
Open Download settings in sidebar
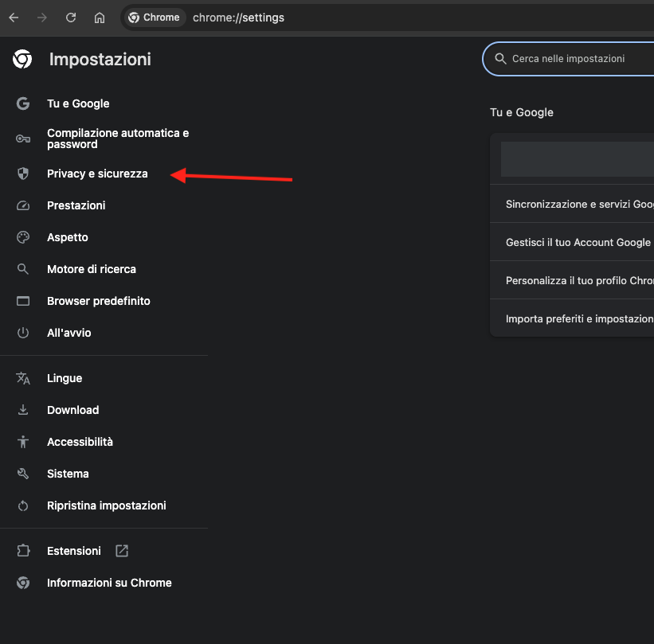click(73, 410)
